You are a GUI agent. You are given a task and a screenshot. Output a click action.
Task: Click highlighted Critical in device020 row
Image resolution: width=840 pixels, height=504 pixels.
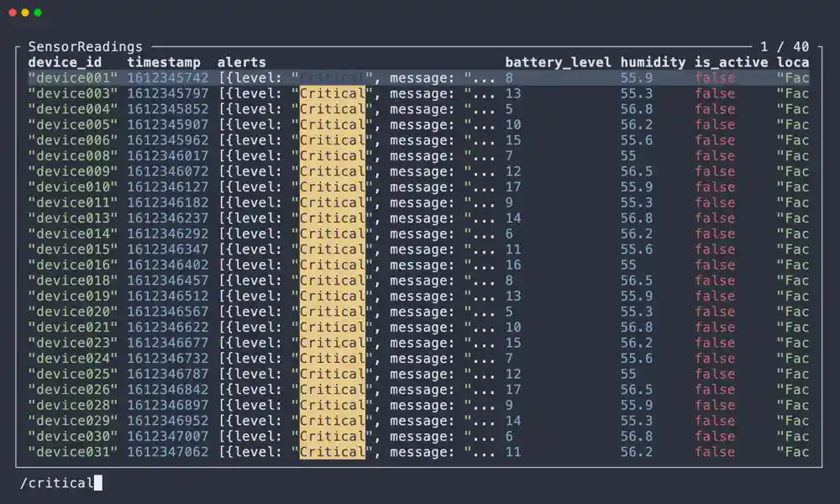332,311
